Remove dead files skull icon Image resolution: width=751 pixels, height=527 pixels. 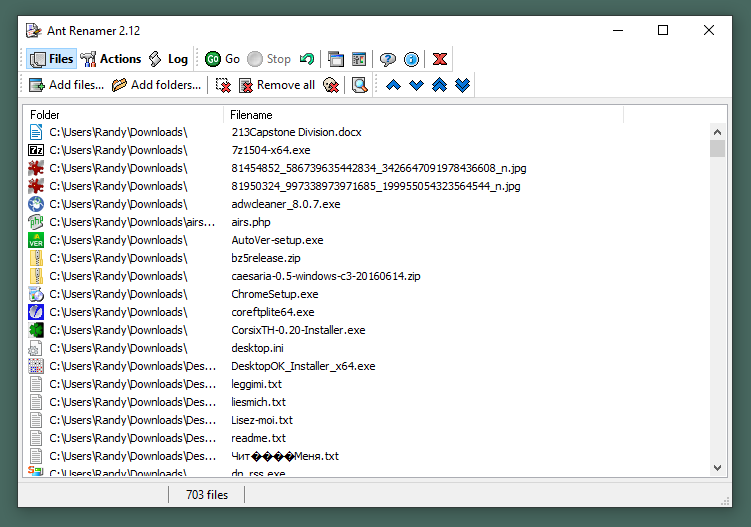[331, 85]
